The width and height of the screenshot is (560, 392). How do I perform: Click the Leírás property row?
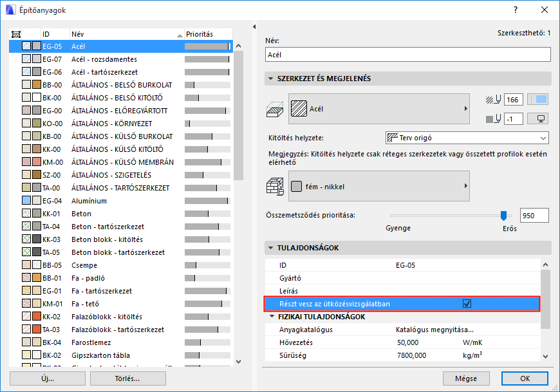pyautogui.click(x=402, y=291)
